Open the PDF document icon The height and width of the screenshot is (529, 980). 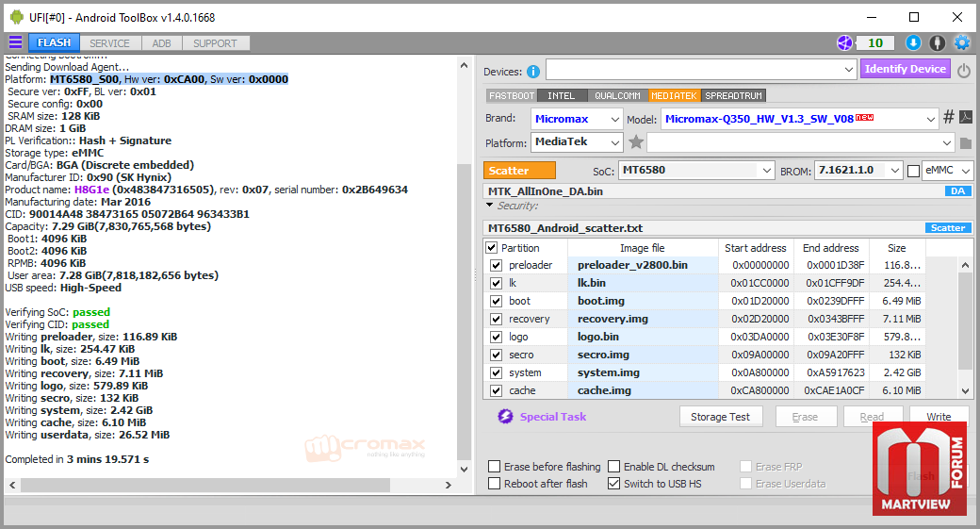click(x=966, y=117)
